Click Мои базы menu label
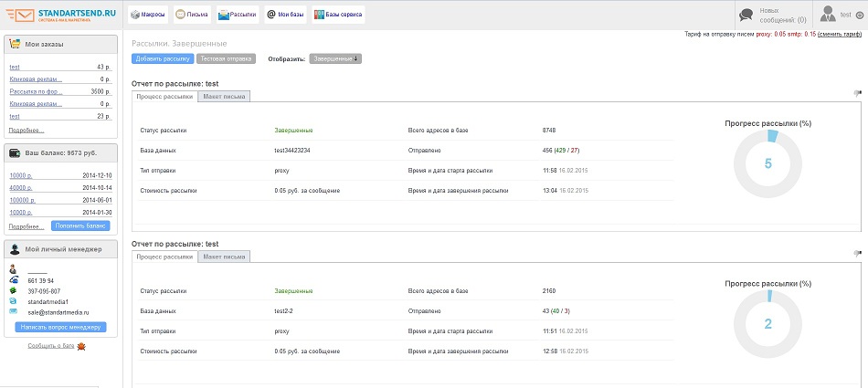 (x=291, y=15)
